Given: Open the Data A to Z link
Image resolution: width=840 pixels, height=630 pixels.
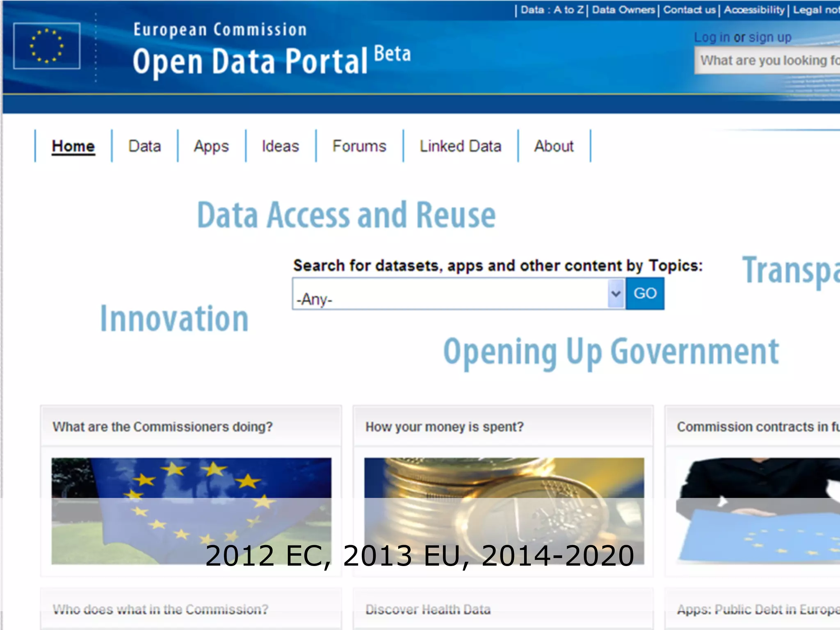Looking at the screenshot, I should click(x=552, y=10).
